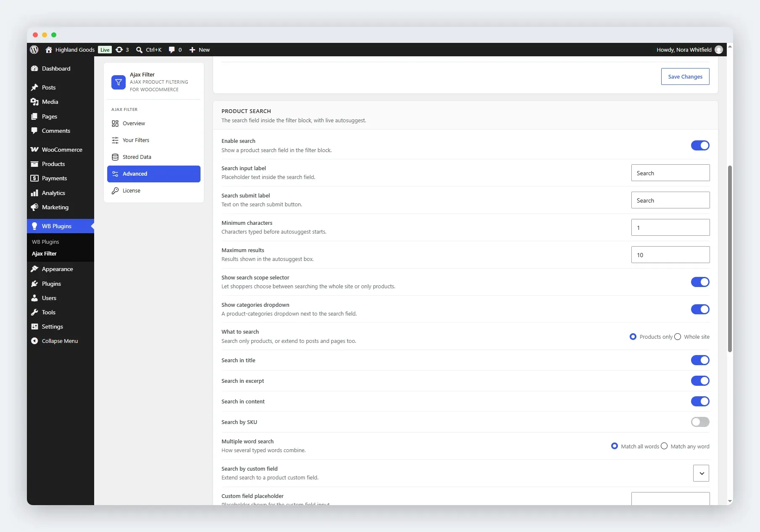The image size is (760, 532).
Task: Enable Search by SKU toggle
Action: point(700,422)
